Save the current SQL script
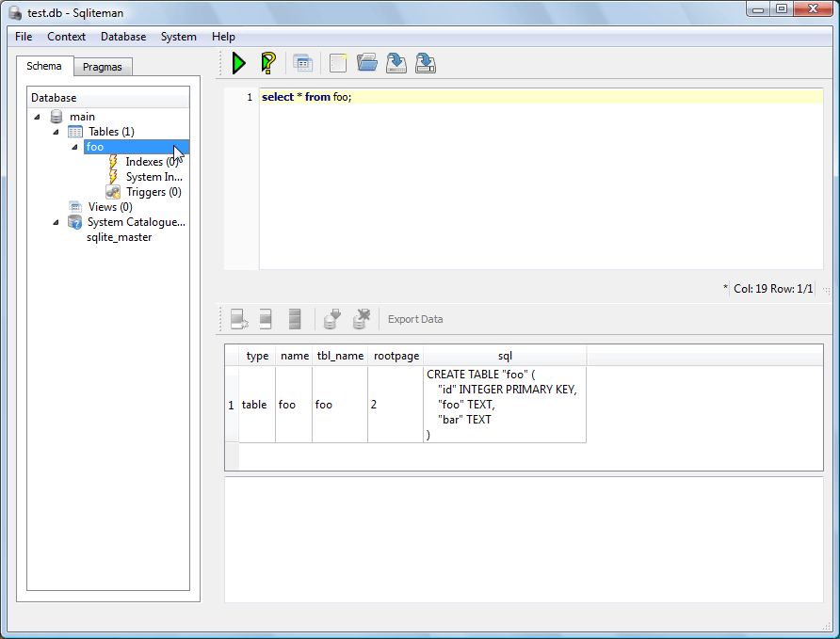 point(396,62)
